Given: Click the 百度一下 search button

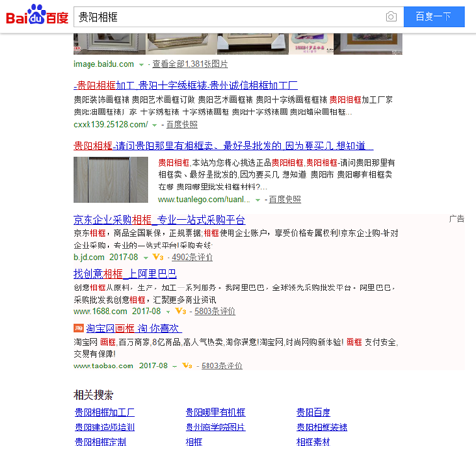Looking at the screenshot, I should tap(434, 16).
